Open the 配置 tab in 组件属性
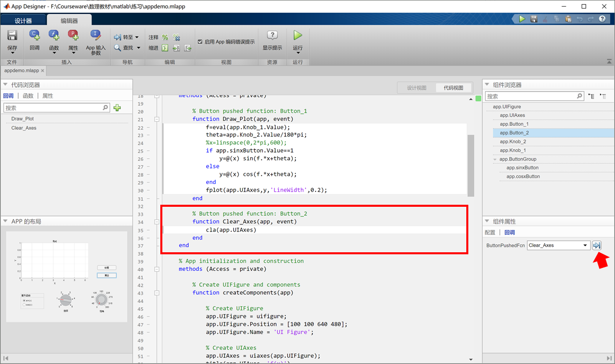 490,233
